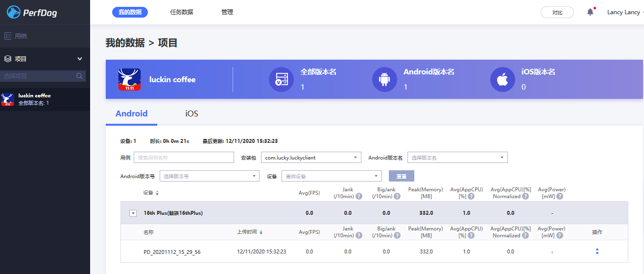Screen dimensions: 644x274
Task: Click upload time 12/11/2020 15:32:23 cell
Action: 262,251
